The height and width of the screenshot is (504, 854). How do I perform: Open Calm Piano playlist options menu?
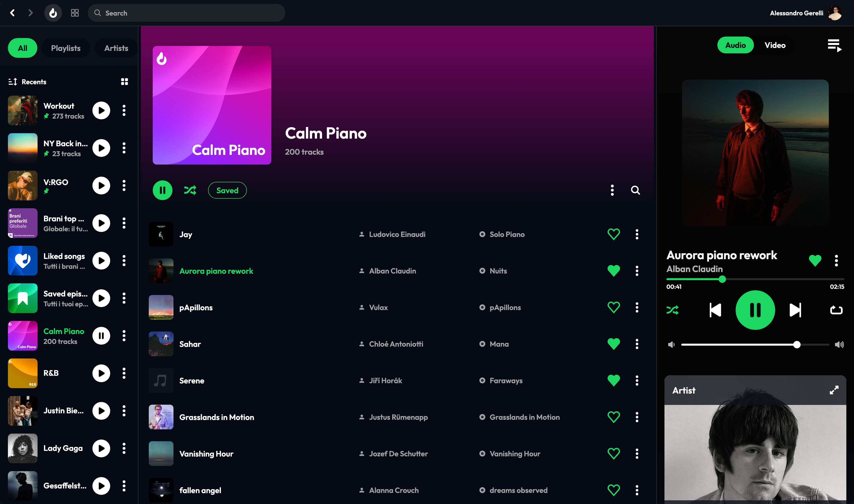click(x=612, y=190)
